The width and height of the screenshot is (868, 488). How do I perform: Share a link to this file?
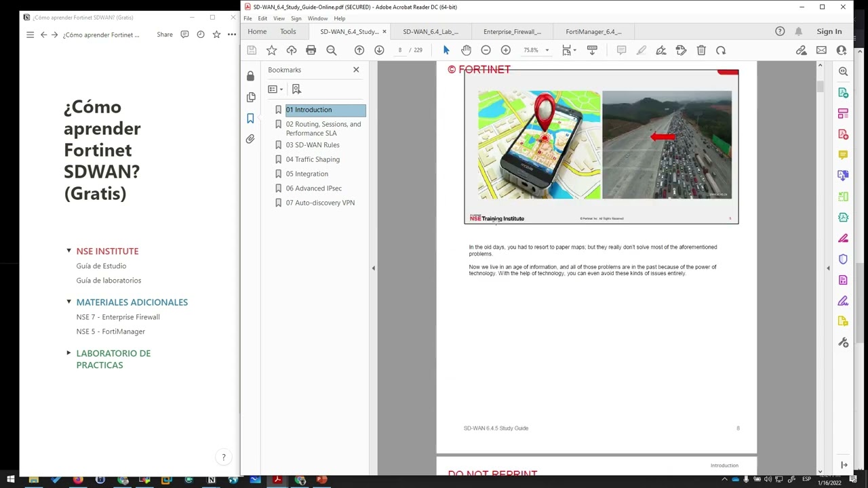(802, 50)
